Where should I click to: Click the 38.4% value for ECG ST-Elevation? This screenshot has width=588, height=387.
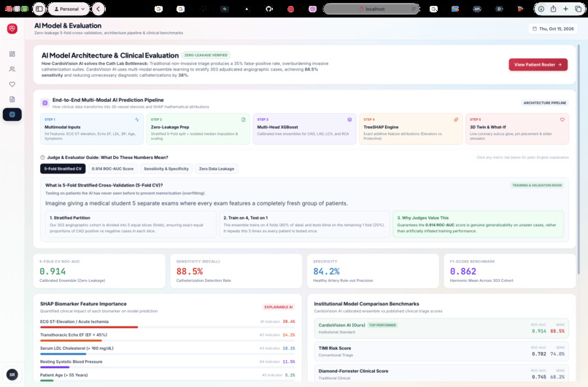(289, 321)
